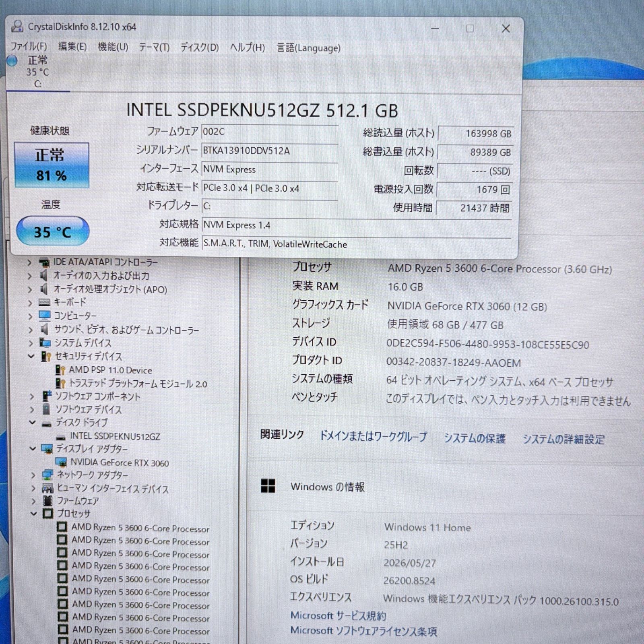
Task: Click the blue disk status indicator for C:
Action: coord(12,61)
